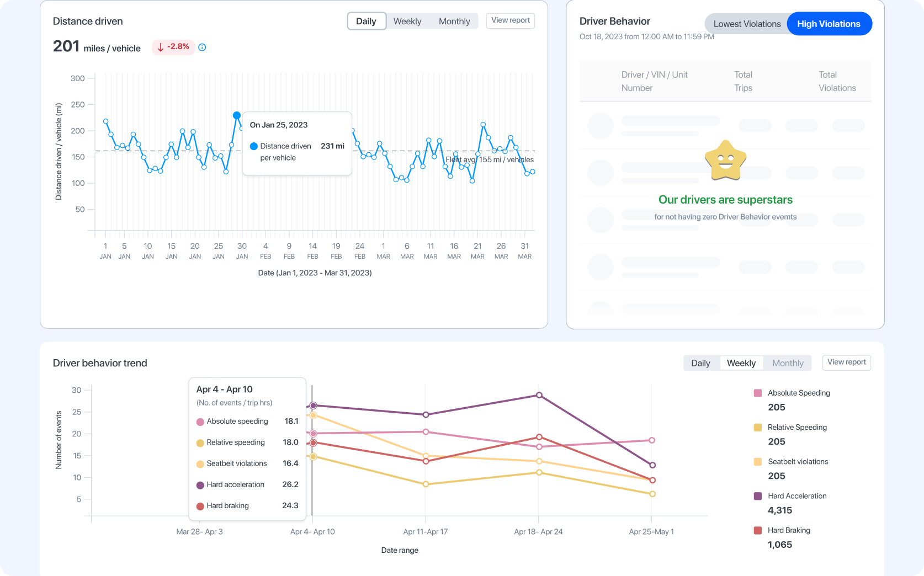Image resolution: width=924 pixels, height=576 pixels.
Task: Click the 31 MAR axis label
Action: pos(525,250)
